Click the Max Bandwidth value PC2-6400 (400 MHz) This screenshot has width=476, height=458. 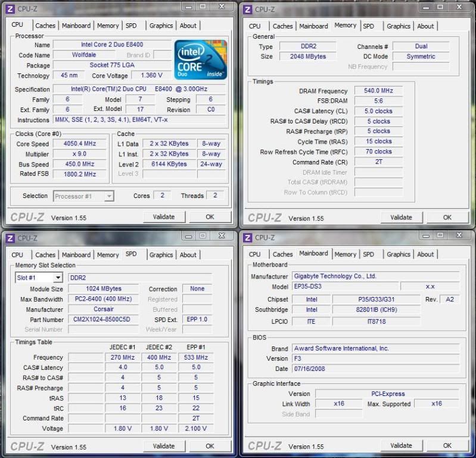coord(104,299)
